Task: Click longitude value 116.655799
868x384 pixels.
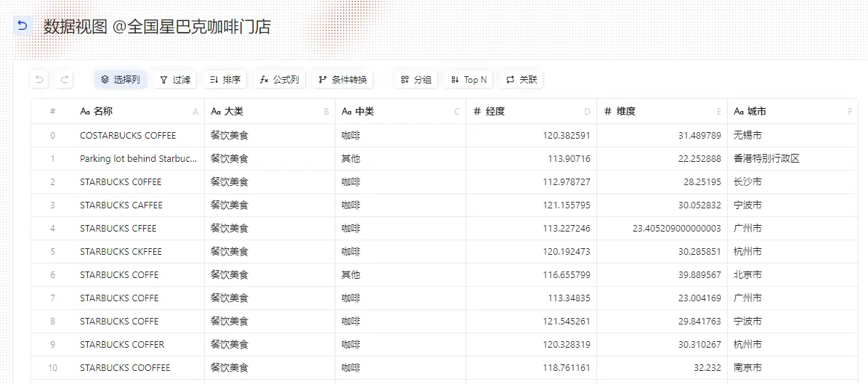Action: coord(567,275)
